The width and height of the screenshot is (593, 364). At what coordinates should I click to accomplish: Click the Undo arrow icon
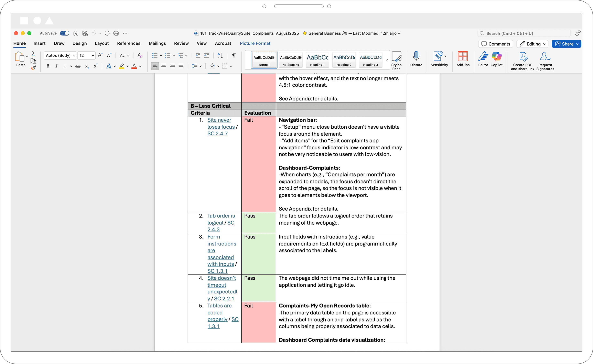(x=94, y=33)
